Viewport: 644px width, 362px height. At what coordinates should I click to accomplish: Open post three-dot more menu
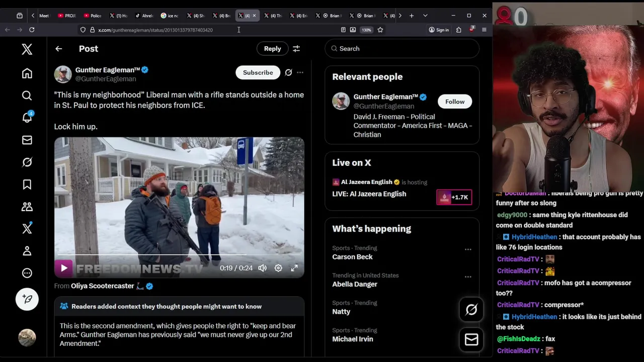300,72
